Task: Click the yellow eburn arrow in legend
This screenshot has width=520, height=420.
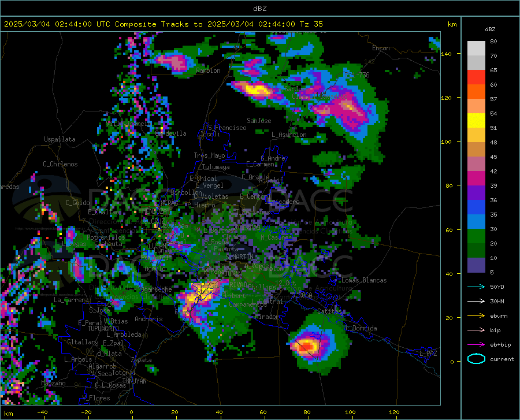Action: [476, 316]
